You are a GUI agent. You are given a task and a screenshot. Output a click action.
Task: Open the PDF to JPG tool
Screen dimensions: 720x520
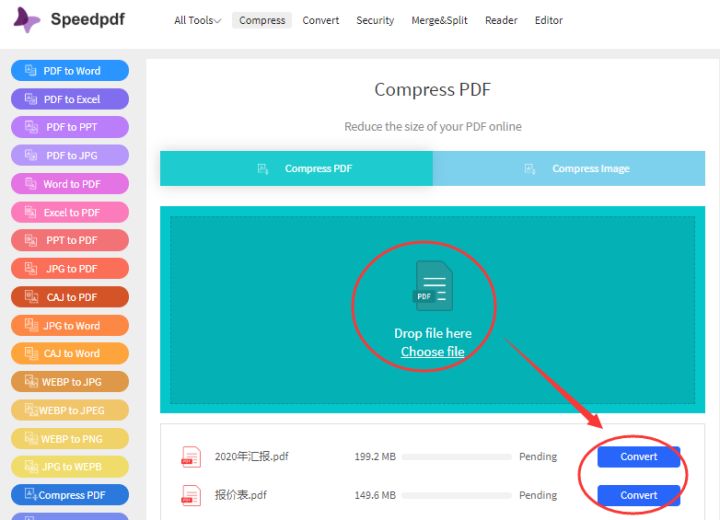pos(70,156)
